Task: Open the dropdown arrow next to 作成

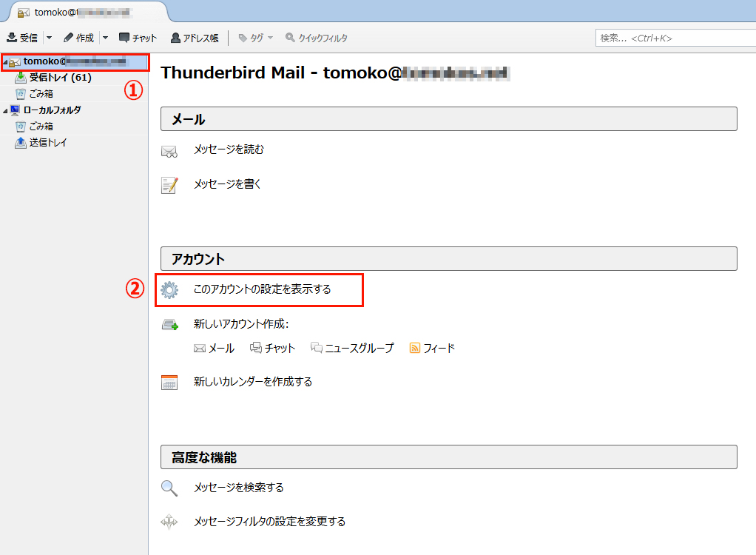Action: point(106,38)
